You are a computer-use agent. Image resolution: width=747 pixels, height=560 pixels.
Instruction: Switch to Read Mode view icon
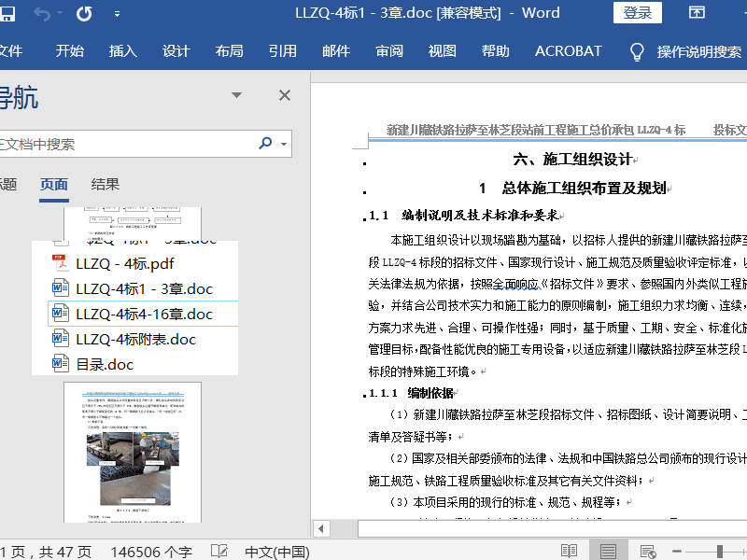coord(569,551)
